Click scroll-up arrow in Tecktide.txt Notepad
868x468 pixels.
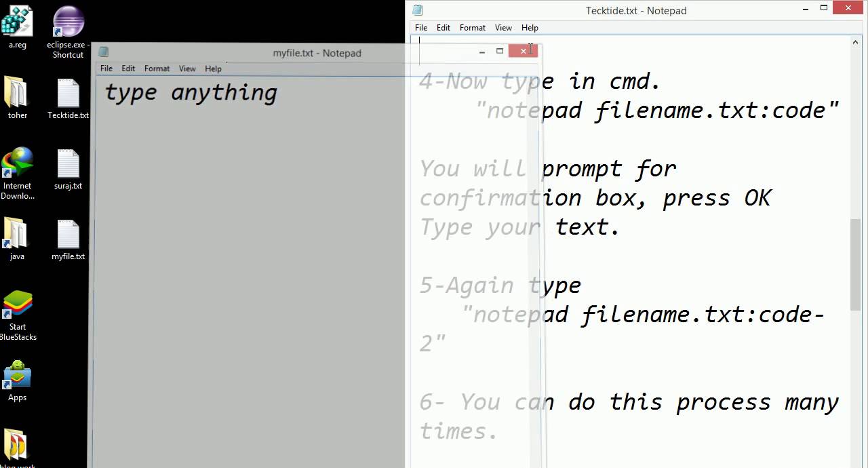point(855,42)
